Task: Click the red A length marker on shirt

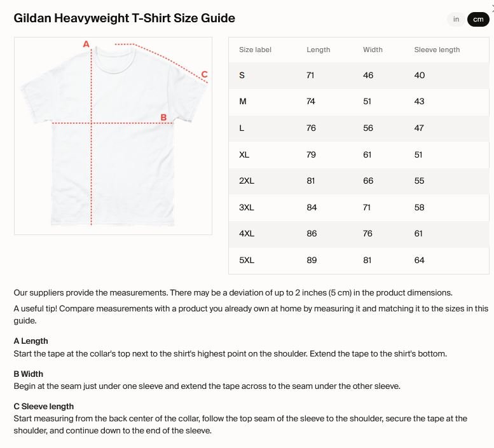Action: (86, 44)
